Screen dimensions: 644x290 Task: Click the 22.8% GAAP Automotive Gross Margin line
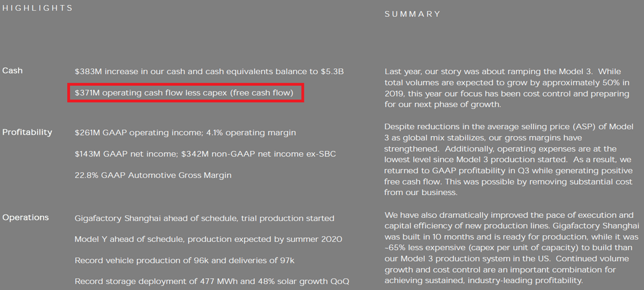[153, 176]
